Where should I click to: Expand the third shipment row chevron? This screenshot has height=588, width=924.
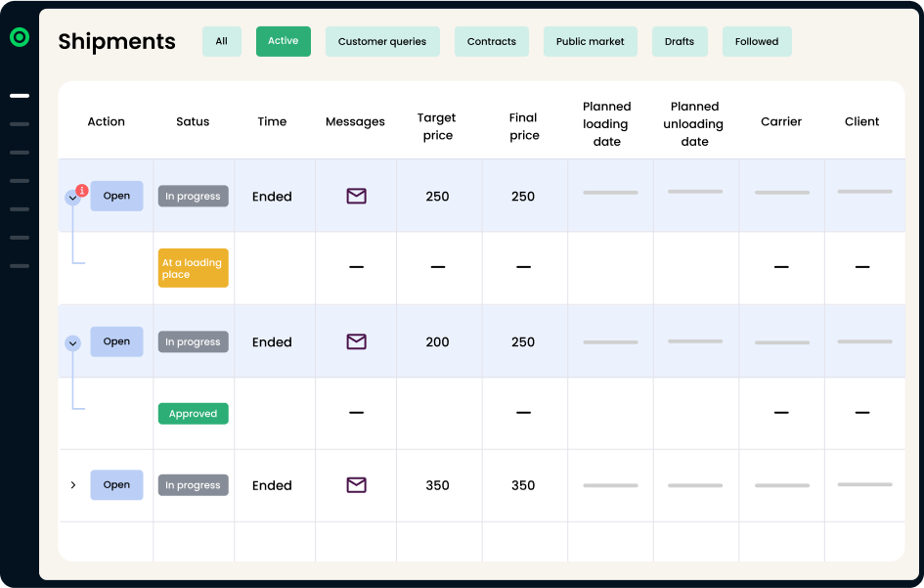72,485
